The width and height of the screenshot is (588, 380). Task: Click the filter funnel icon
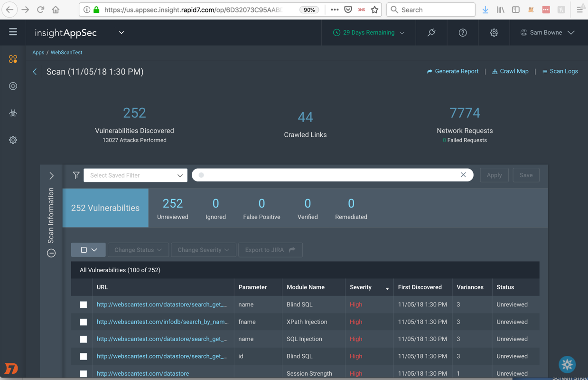click(x=76, y=175)
